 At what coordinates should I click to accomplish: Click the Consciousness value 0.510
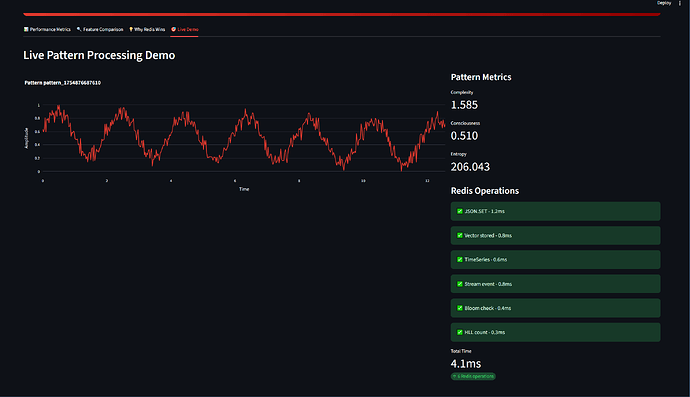pyautogui.click(x=464, y=136)
